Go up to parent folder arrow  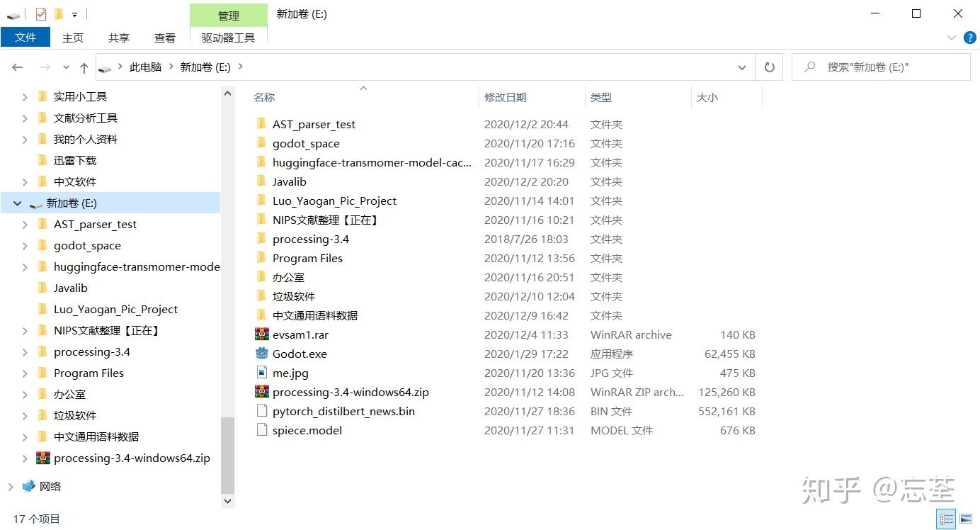coord(84,67)
